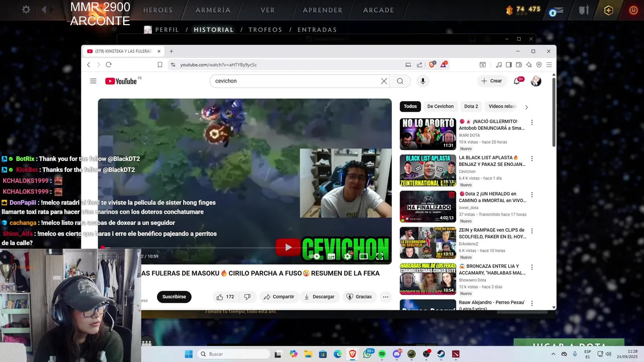This screenshot has height=362, width=644.
Task: Open the YouTube hamburger guide menu
Action: click(93, 81)
